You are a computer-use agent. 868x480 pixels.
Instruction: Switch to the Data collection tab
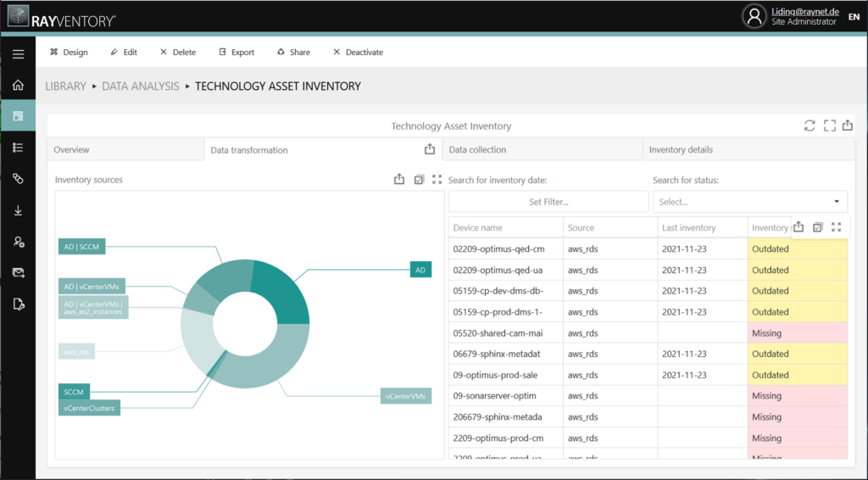pyautogui.click(x=542, y=149)
